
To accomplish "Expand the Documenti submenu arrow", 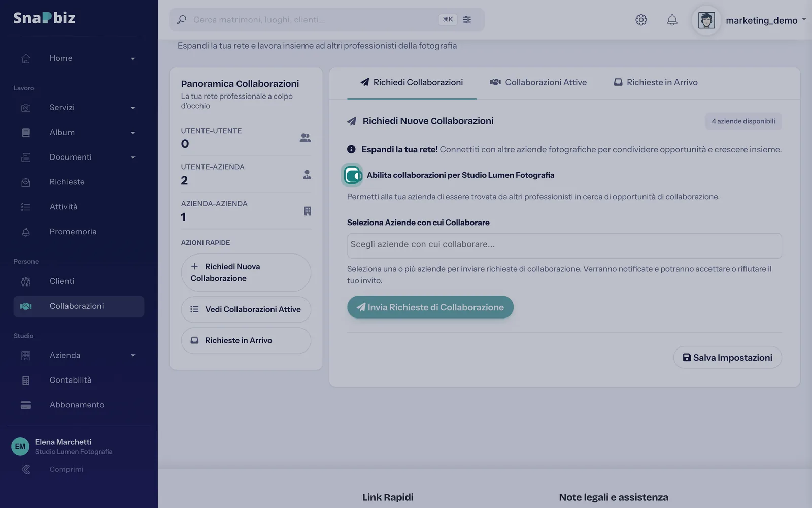I will click(x=133, y=157).
